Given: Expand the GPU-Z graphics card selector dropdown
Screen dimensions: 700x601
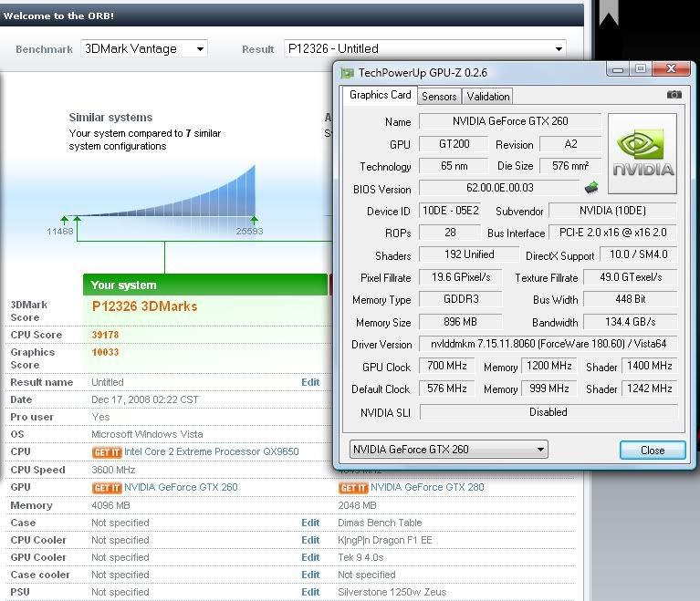Looking at the screenshot, I should tap(449, 450).
